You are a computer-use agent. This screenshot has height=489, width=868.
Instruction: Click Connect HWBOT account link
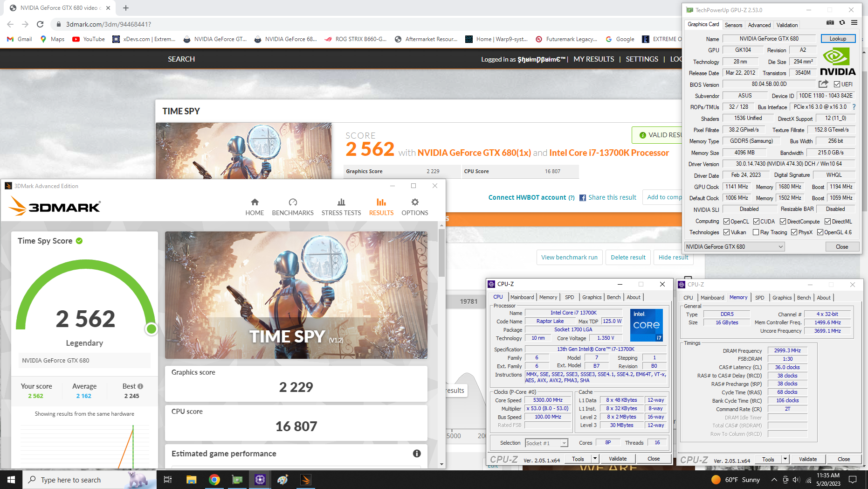[x=527, y=197]
